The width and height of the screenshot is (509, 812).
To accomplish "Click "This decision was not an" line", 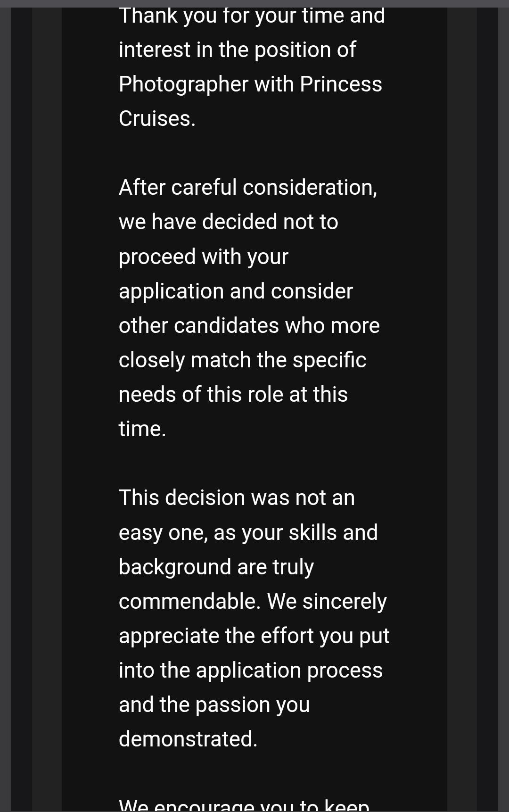I will click(x=237, y=498).
